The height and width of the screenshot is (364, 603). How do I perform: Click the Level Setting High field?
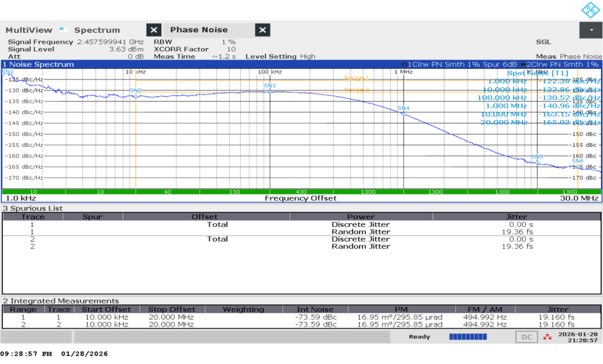click(x=280, y=56)
